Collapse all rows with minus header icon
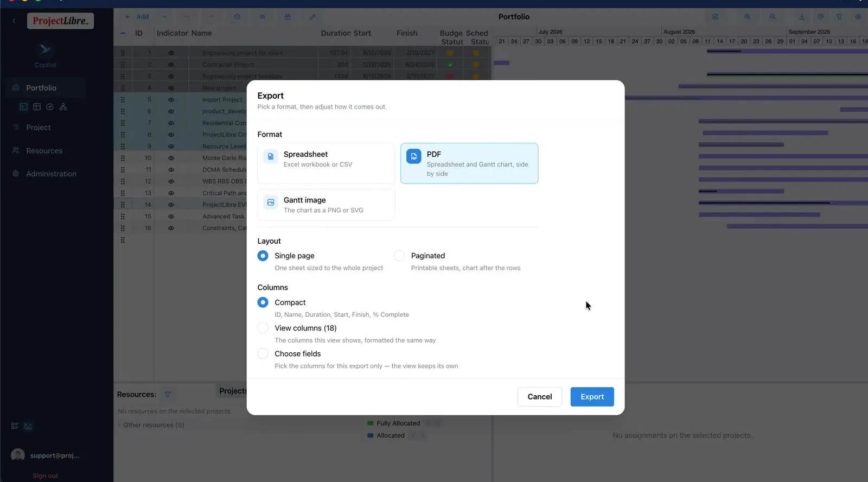 123,33
